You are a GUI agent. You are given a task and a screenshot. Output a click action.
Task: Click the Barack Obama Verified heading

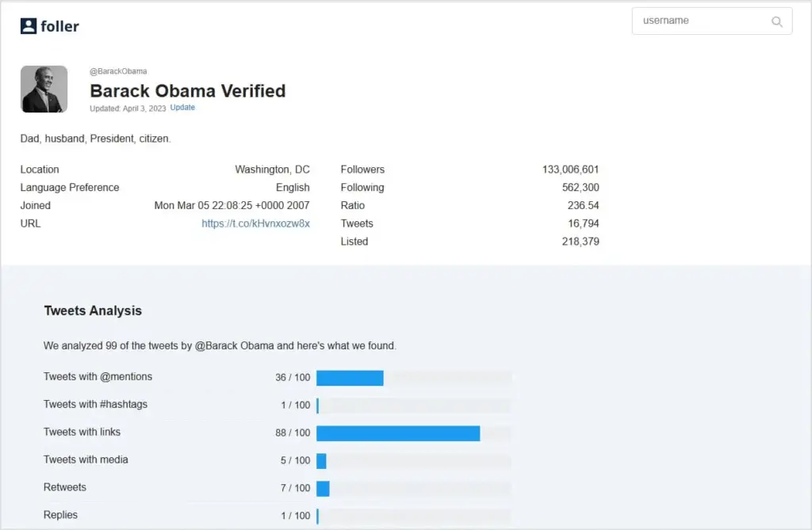pyautogui.click(x=187, y=90)
